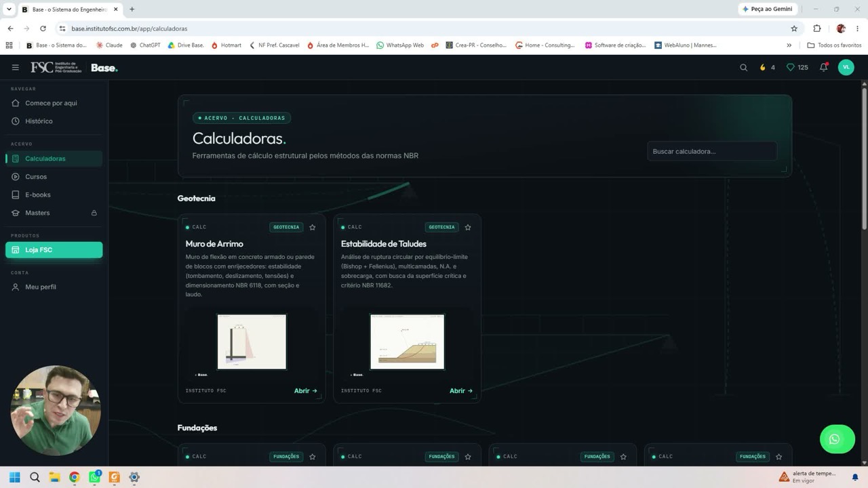Image resolution: width=868 pixels, height=488 pixels.
Task: Click the Peça ao Gemini button
Action: 767,9
